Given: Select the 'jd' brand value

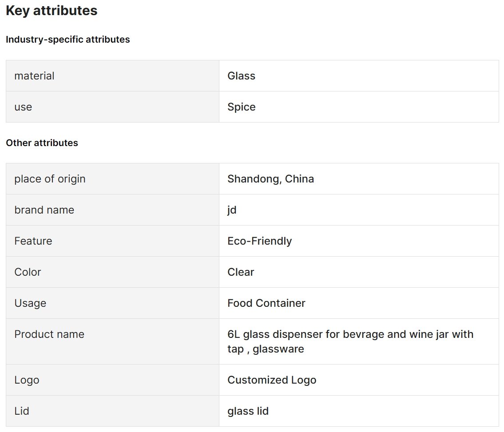Looking at the screenshot, I should pyautogui.click(x=232, y=210).
